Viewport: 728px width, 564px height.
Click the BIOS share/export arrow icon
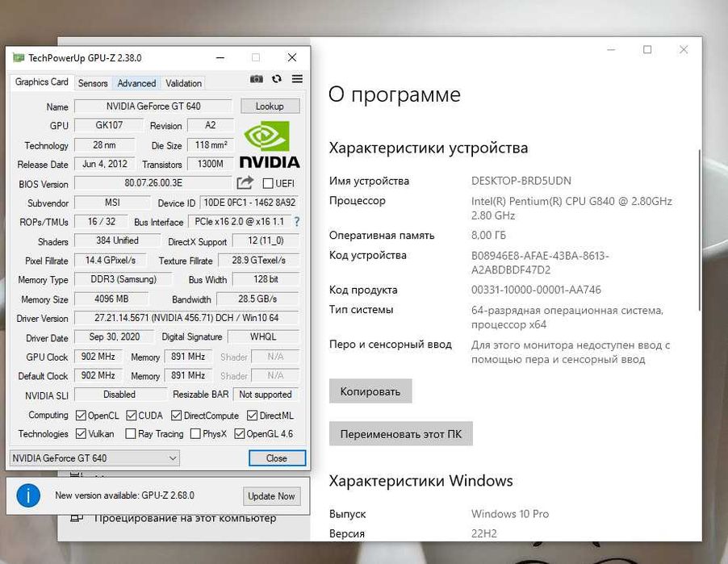tap(245, 183)
